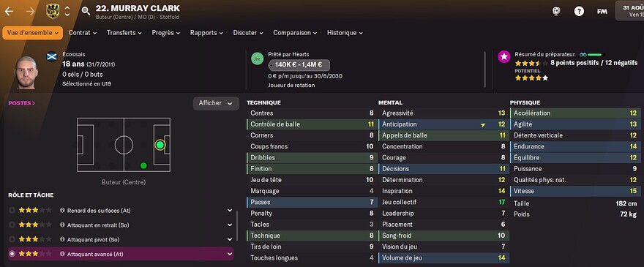Open the help question mark icon
This screenshot has width=644, height=267.
point(579,12)
